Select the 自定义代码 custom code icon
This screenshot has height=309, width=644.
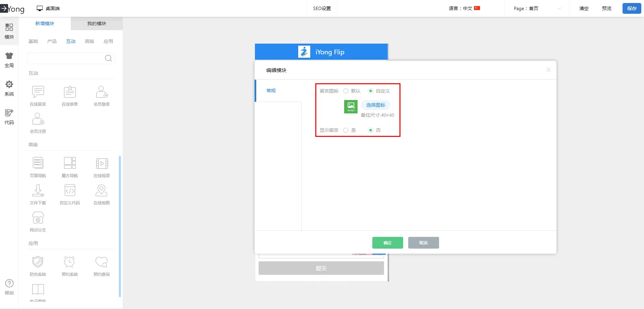pyautogui.click(x=70, y=191)
